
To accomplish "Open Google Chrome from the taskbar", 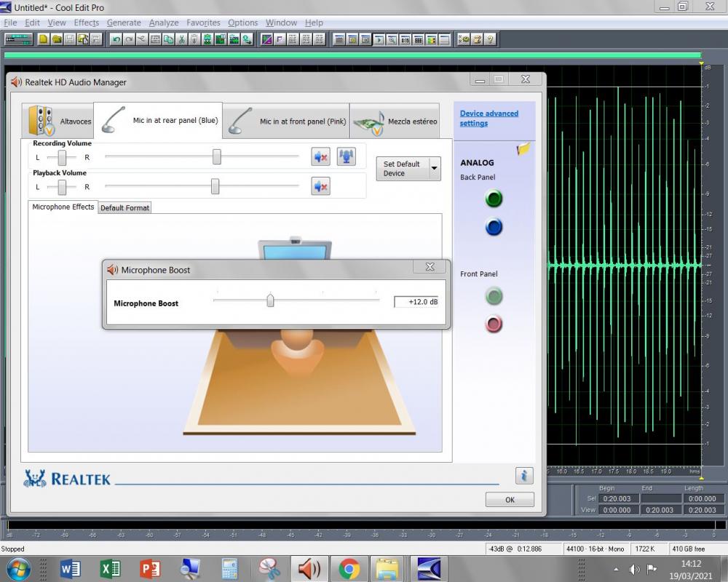I will point(349,569).
